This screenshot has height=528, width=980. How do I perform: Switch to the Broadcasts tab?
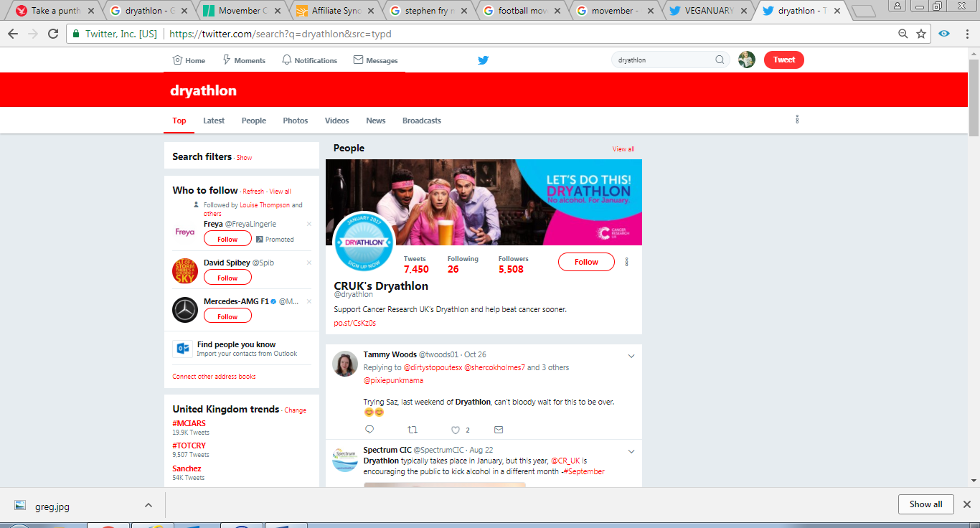[x=422, y=121]
